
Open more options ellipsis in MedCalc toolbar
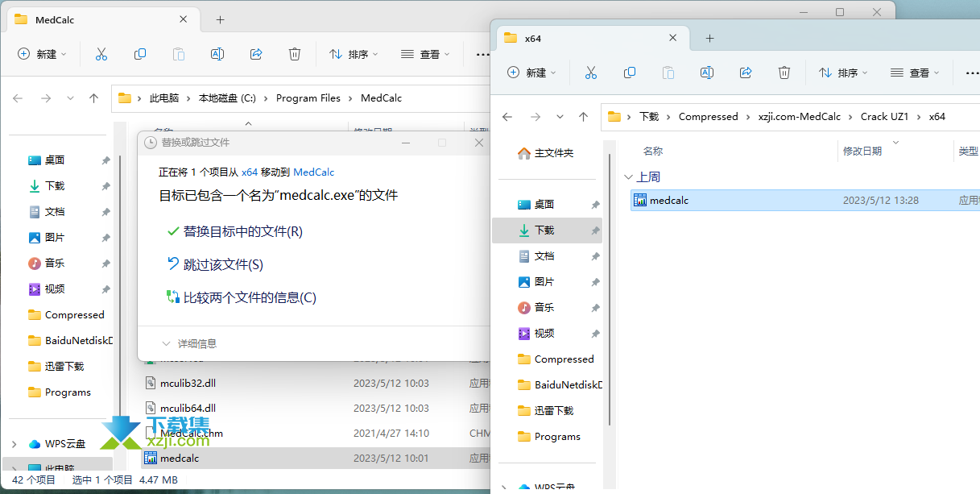click(x=482, y=54)
